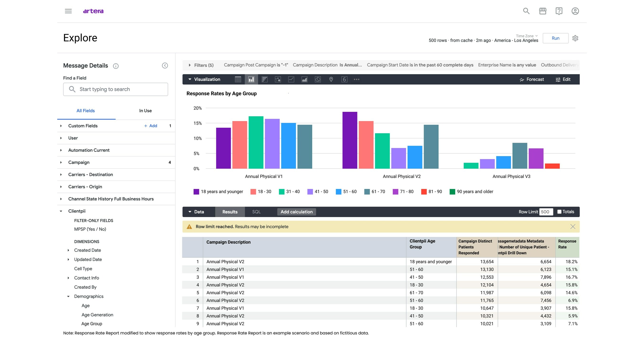Screen dimensions: 644x337
Task: Toggle the Forecast feature
Action: pos(532,79)
